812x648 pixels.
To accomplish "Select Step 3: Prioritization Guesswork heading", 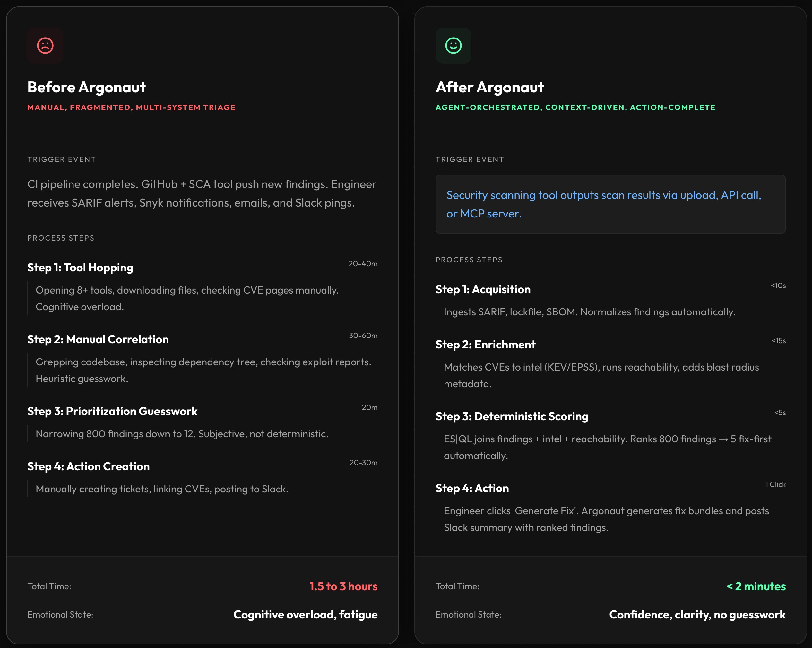I will pos(112,412).
